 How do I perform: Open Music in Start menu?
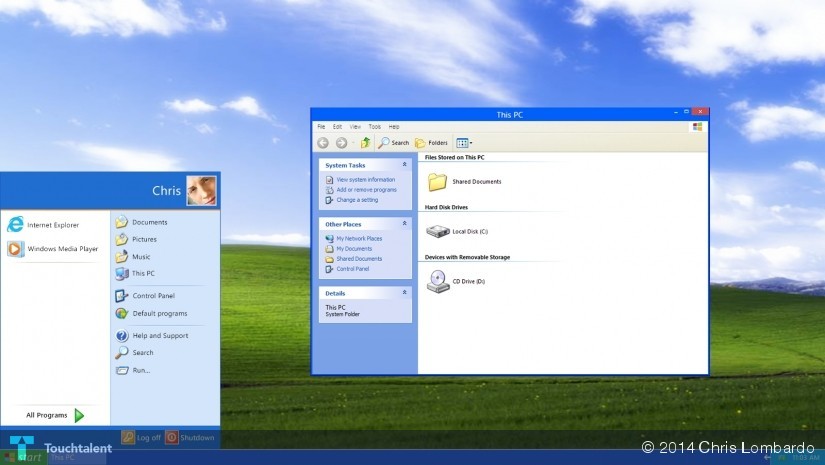pyautogui.click(x=133, y=257)
